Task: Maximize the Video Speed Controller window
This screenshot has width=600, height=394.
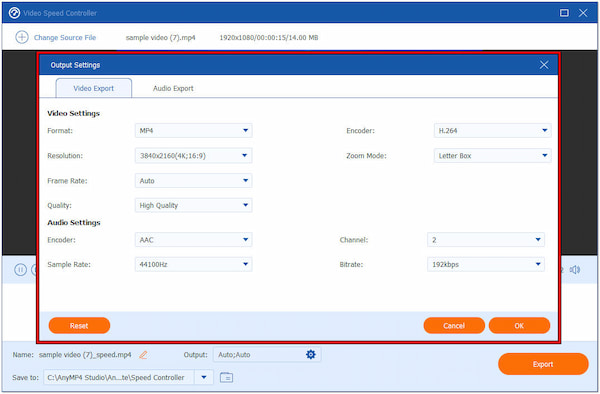Action: tap(564, 13)
